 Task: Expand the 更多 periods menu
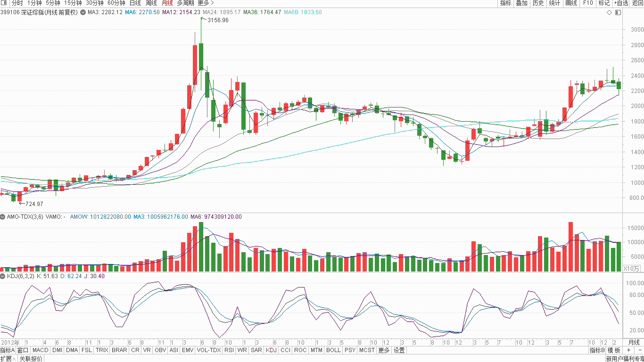click(206, 3)
